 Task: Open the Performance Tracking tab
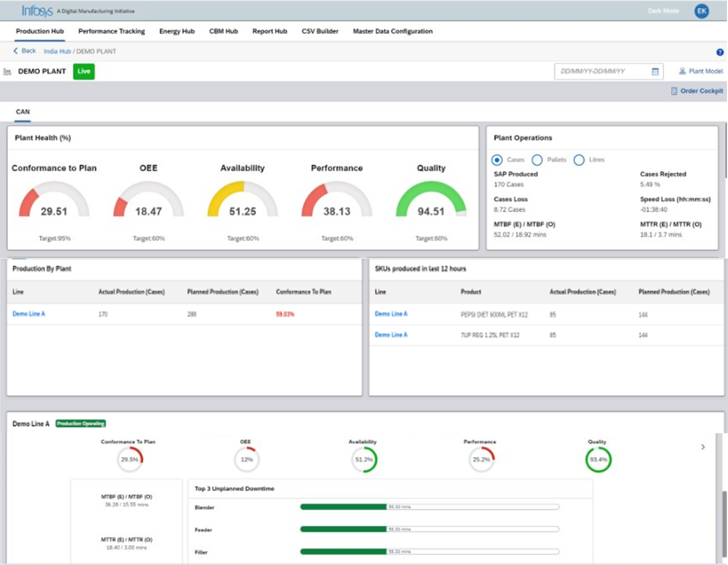[111, 31]
